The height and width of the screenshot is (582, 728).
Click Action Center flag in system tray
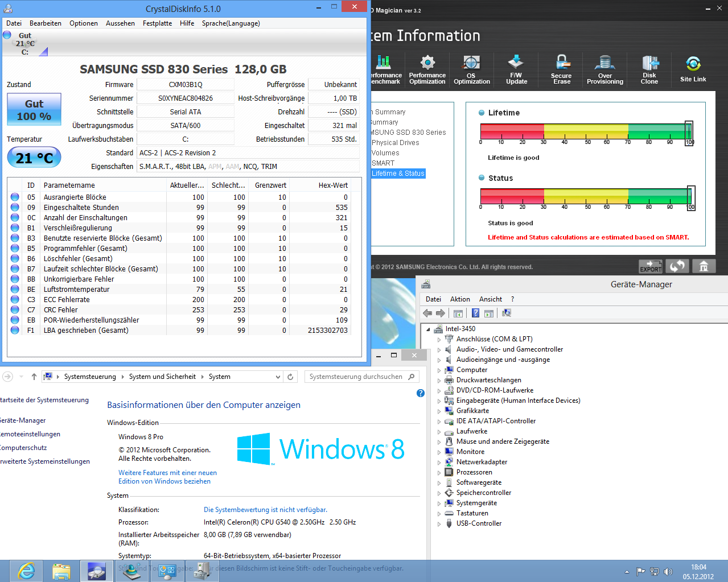[640, 572]
